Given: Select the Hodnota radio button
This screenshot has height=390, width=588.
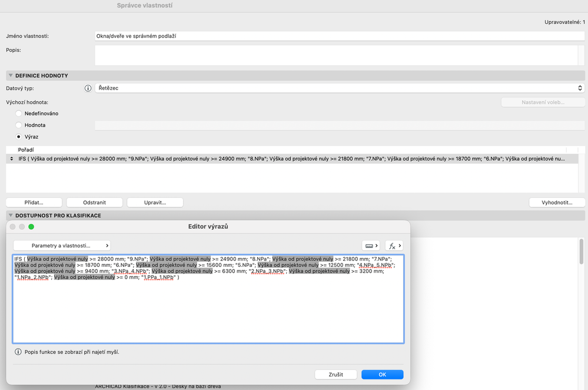Looking at the screenshot, I should click(18, 125).
